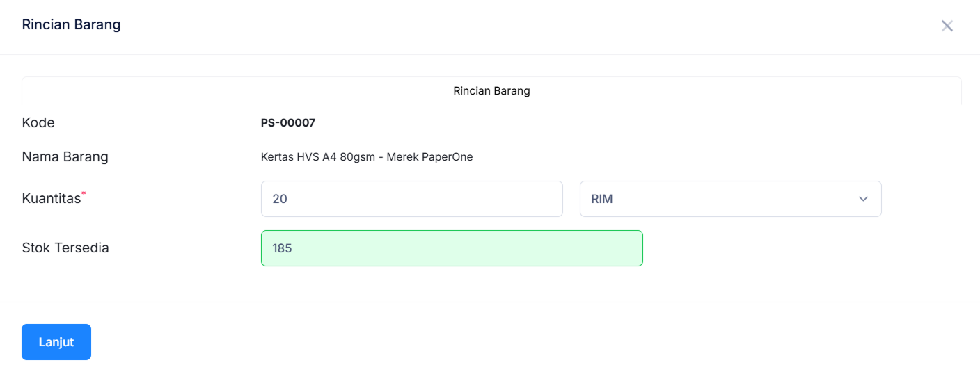Click the Nama Barang label

(65, 157)
